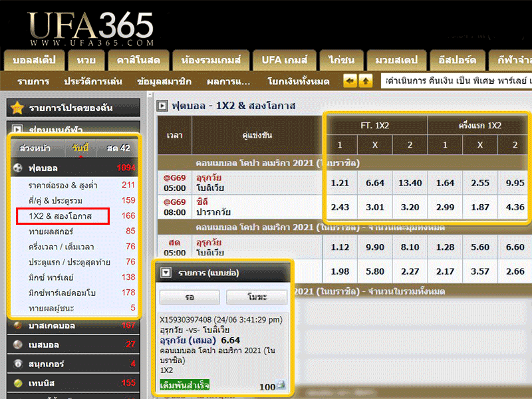Click bet ticket X15930397408 entry
Image resolution: width=532 pixels, height=399 pixels.
point(221,320)
